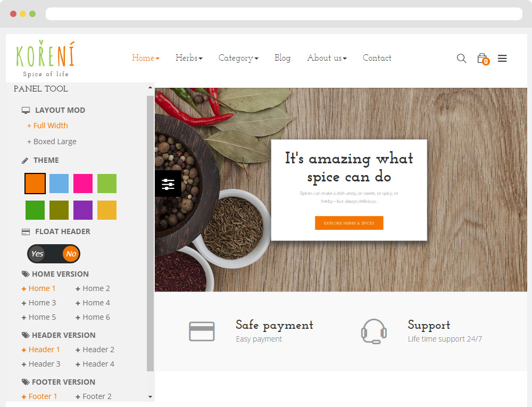Image resolution: width=532 pixels, height=407 pixels.
Task: Open the search magnifier icon
Action: [461, 59]
